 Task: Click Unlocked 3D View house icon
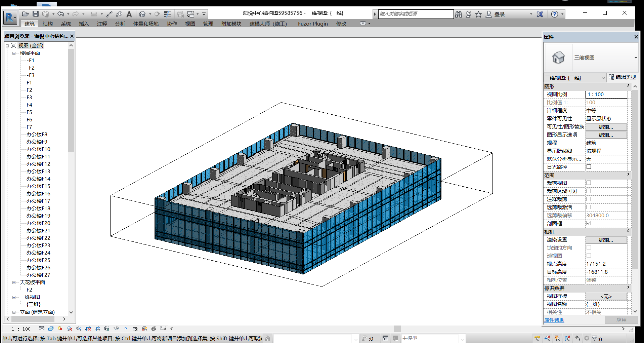[x=107, y=329]
